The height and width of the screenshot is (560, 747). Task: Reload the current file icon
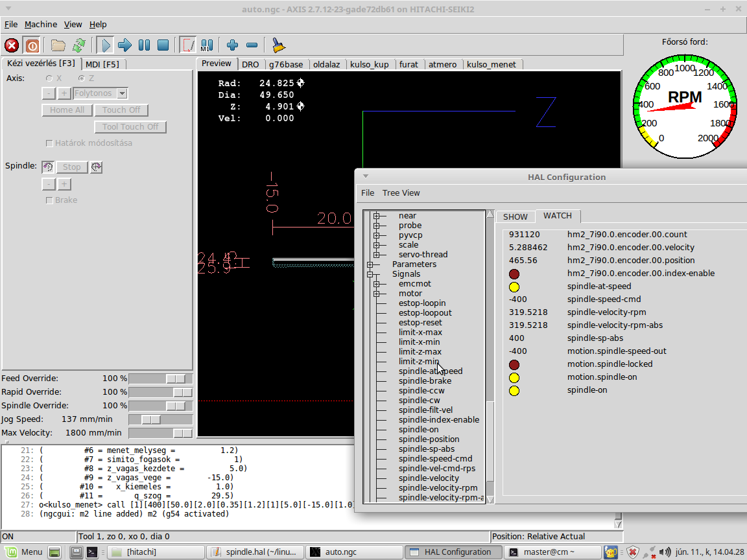pyautogui.click(x=78, y=45)
